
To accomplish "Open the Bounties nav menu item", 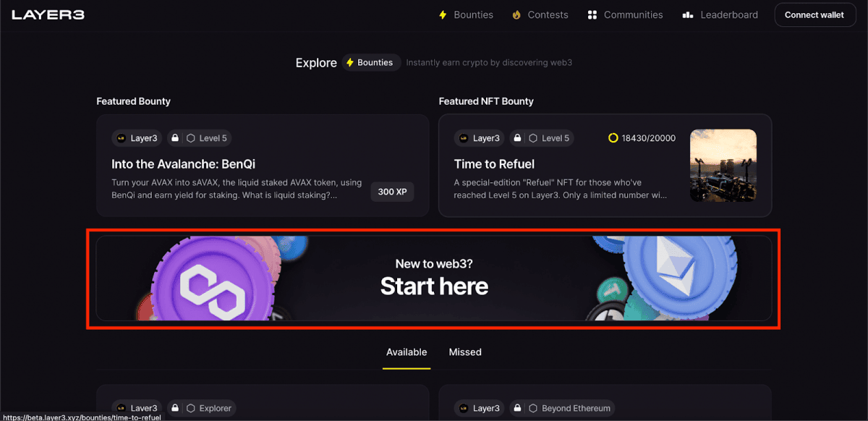I will [466, 14].
